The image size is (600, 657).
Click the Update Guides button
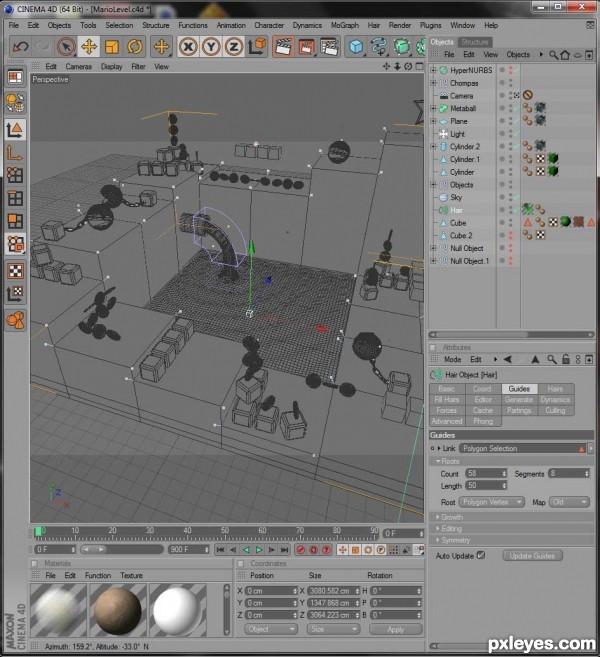coord(532,556)
